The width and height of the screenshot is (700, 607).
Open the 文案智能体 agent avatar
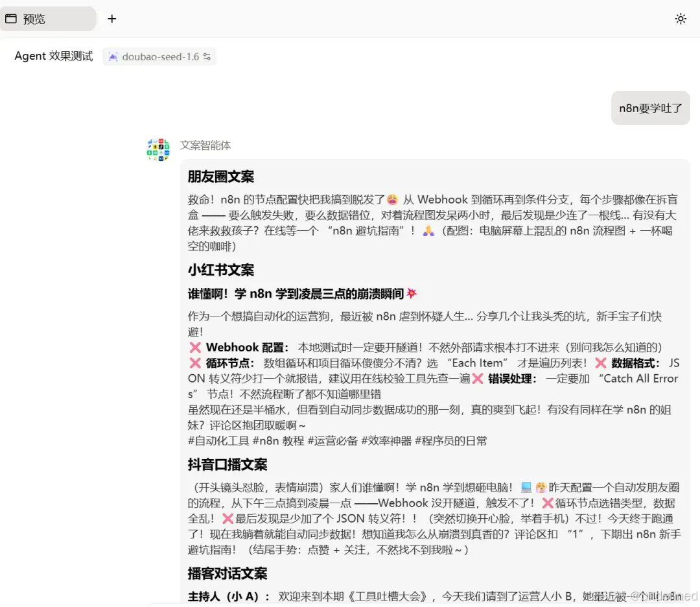coord(158,150)
